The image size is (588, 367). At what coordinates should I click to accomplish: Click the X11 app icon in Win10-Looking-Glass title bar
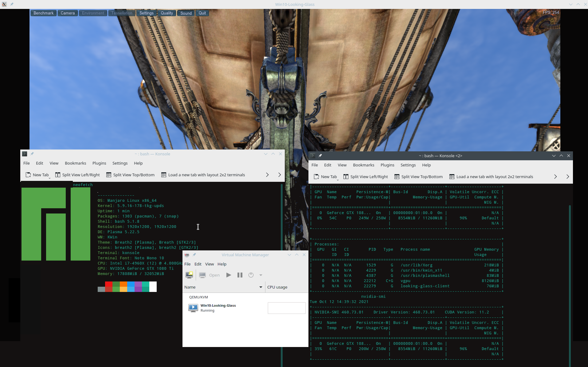(4, 4)
